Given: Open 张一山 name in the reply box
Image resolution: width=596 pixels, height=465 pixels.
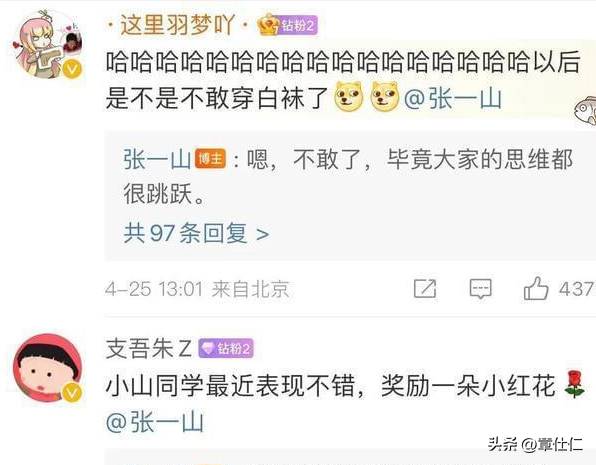Looking at the screenshot, I should pos(157,159).
